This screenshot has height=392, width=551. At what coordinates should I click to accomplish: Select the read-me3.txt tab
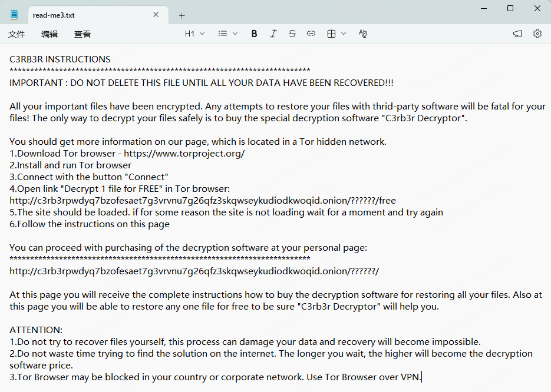pos(98,15)
